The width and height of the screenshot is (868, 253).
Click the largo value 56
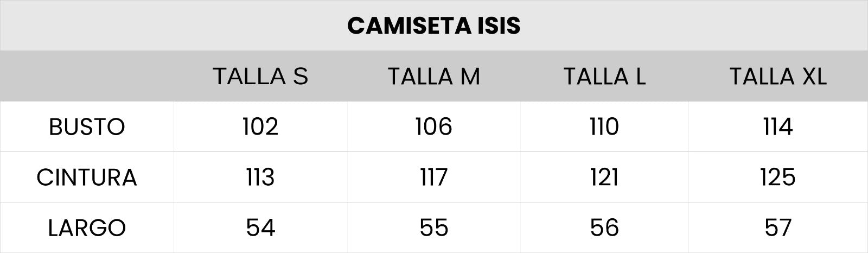(604, 228)
